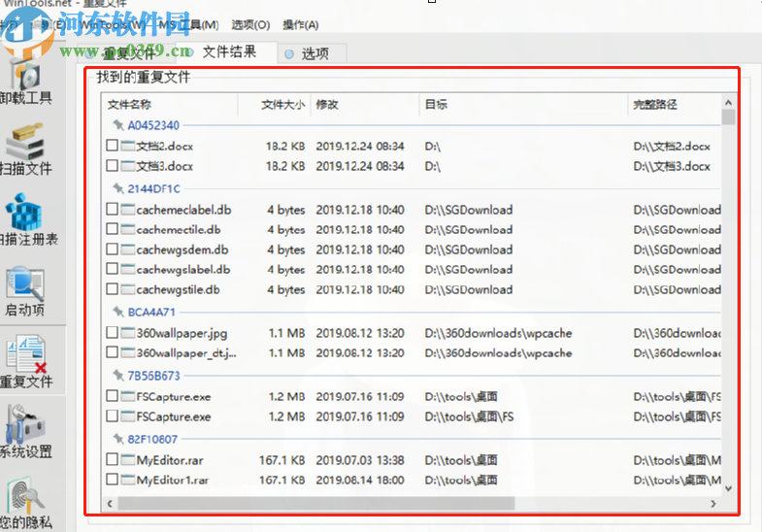Check the 文档2.docx checkbox
Image resolution: width=762 pixels, height=532 pixels.
pyautogui.click(x=113, y=146)
